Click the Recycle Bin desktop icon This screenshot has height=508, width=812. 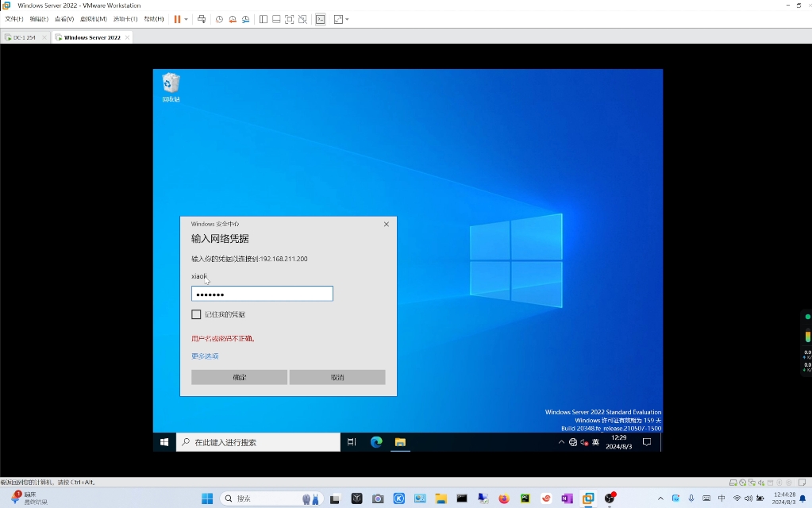171,87
